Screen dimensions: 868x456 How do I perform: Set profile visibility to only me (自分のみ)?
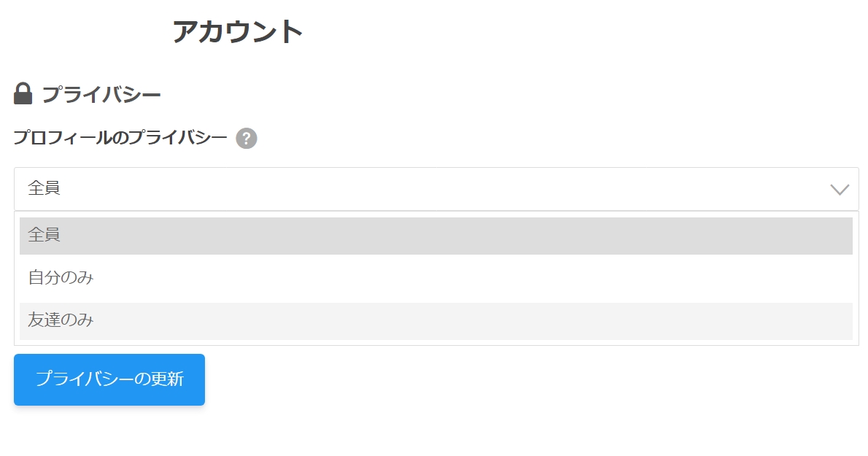[x=436, y=278]
